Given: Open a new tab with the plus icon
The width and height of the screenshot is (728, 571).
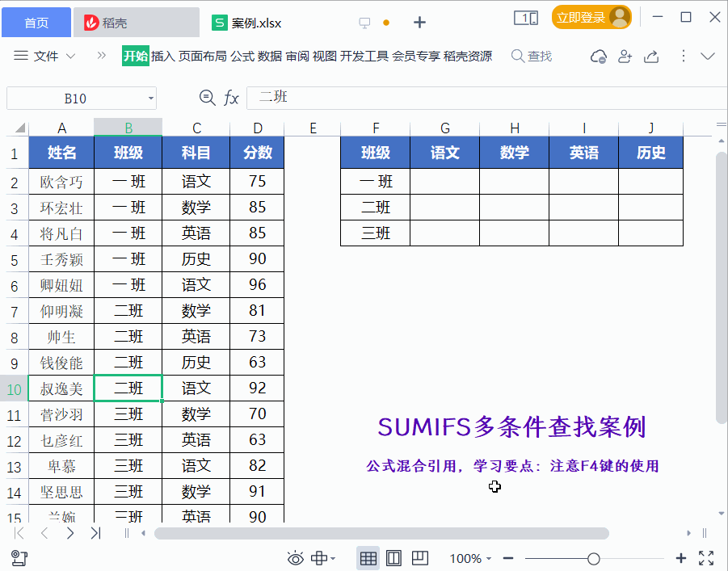Looking at the screenshot, I should [419, 23].
